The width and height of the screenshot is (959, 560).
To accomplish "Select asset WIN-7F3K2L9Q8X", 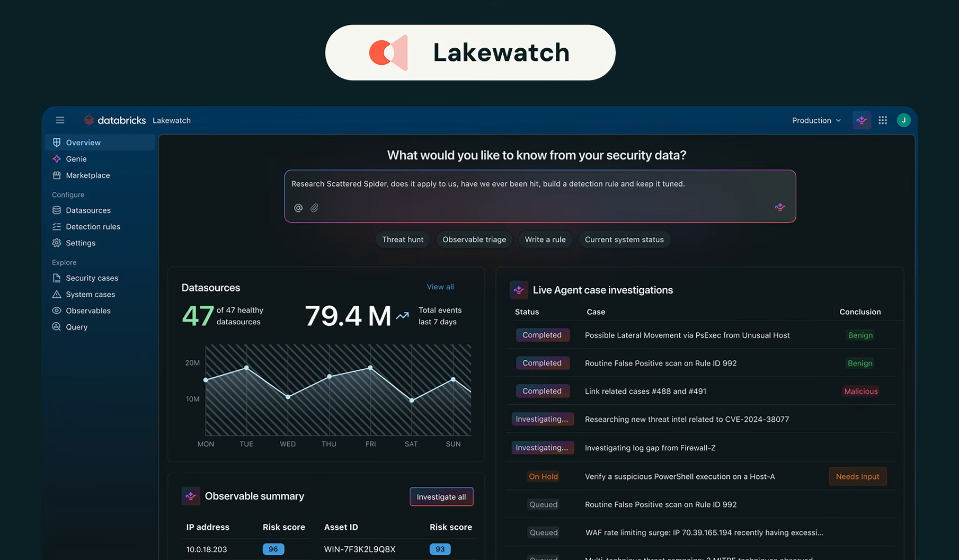I will [x=360, y=549].
